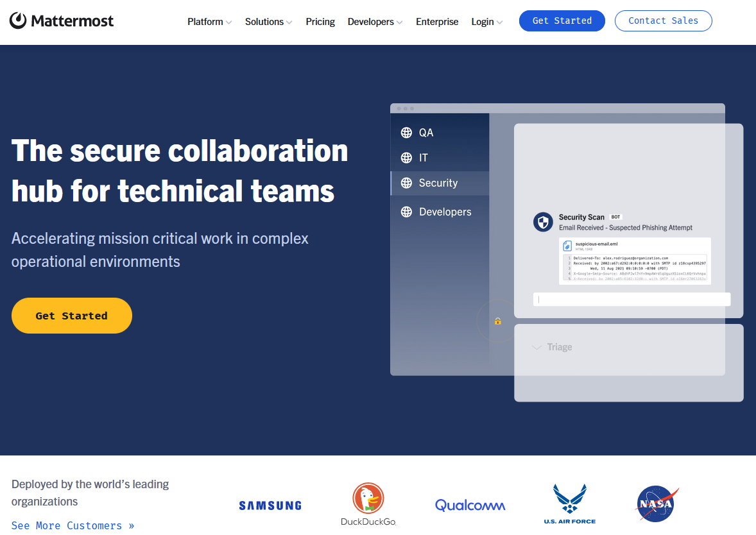Select the Security channel in sidebar
Viewport: 756px width, 535px height.
tap(440, 183)
